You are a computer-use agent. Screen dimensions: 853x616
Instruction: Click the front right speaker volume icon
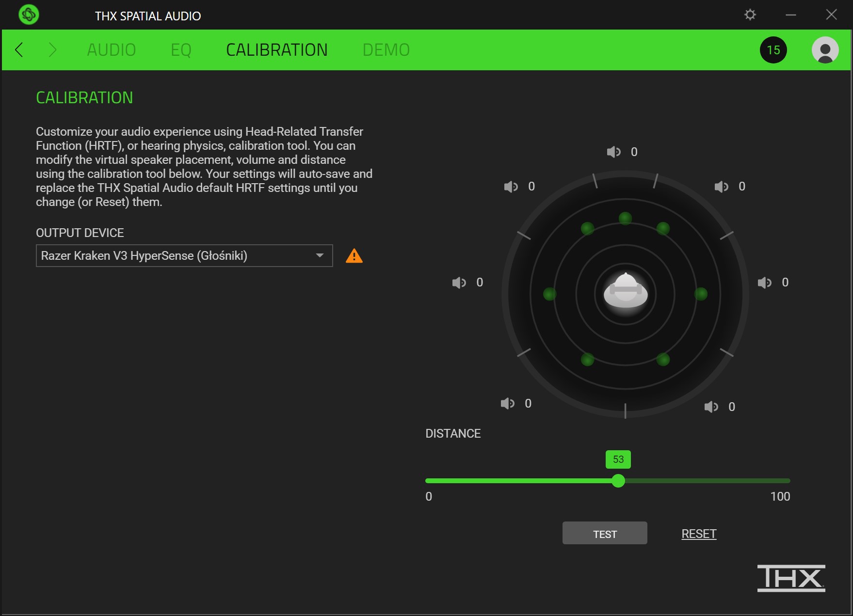tap(721, 187)
